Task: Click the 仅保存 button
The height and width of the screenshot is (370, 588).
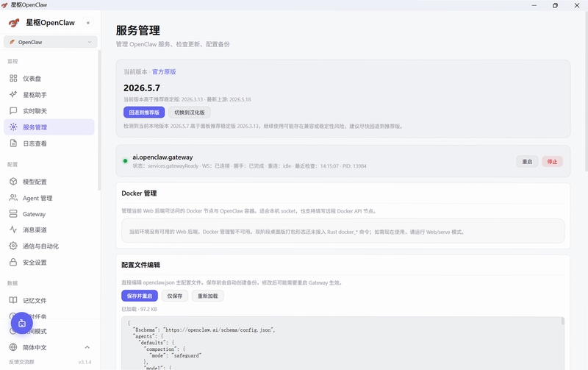Action: [175, 296]
